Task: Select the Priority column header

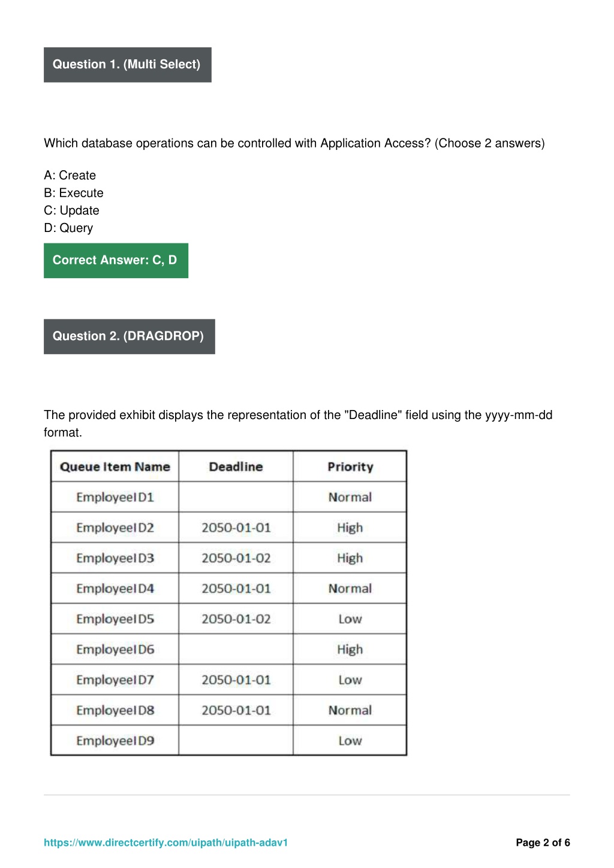Action: [350, 466]
